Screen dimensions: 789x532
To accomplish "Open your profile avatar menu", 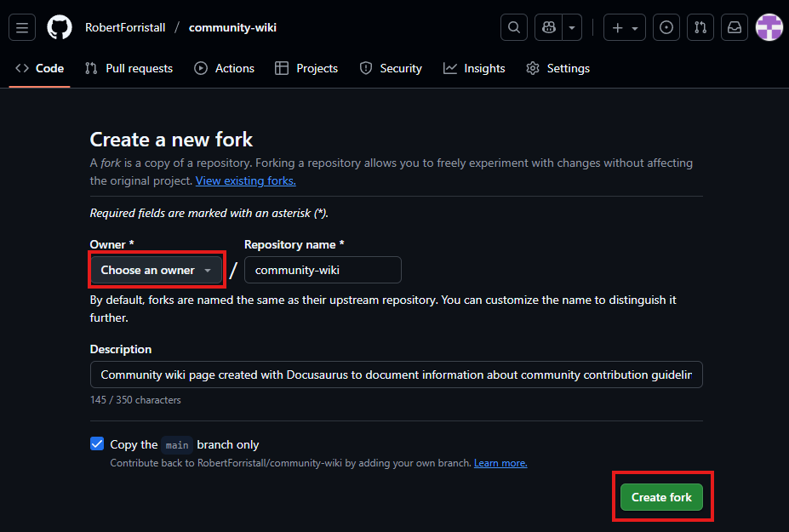I will pyautogui.click(x=769, y=26).
